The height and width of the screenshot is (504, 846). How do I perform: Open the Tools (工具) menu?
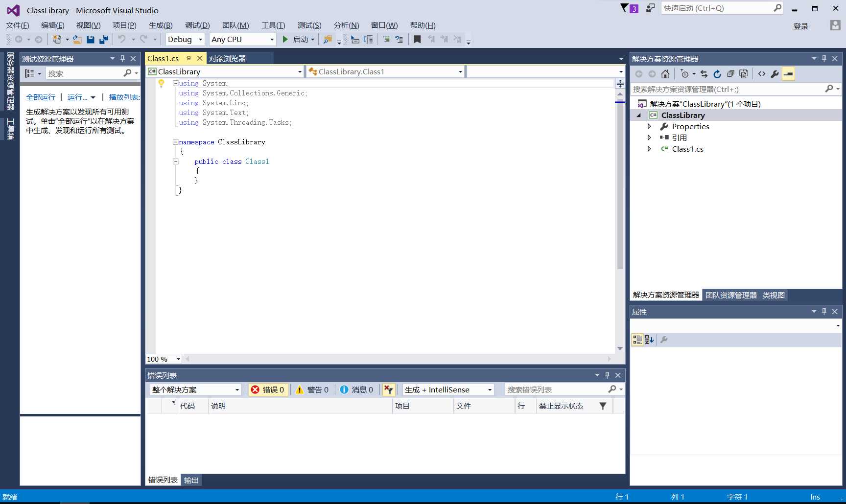pyautogui.click(x=273, y=25)
